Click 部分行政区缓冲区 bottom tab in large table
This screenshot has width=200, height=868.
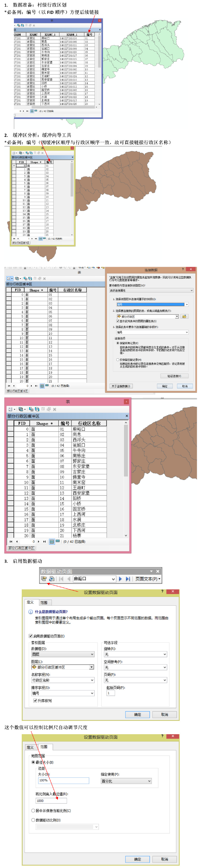[21, 548]
